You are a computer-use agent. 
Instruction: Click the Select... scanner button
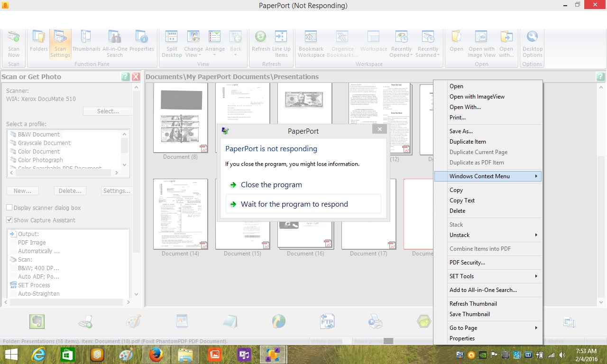coord(108,111)
